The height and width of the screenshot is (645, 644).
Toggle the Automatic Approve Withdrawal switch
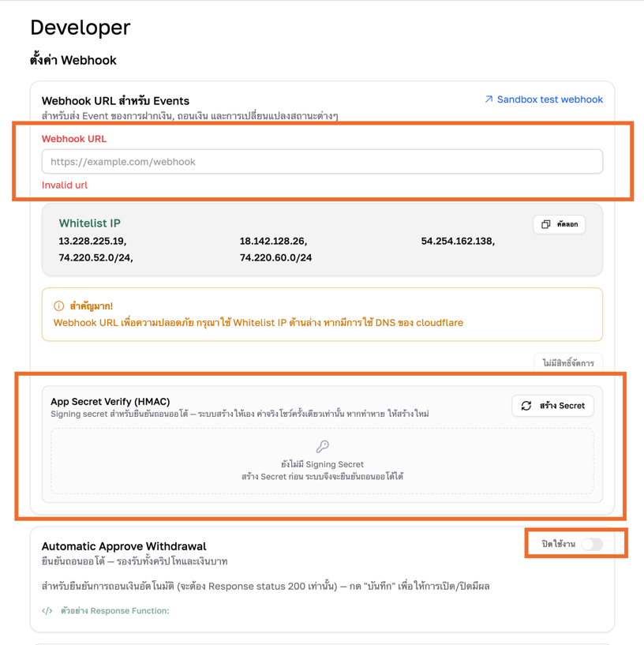pyautogui.click(x=592, y=544)
